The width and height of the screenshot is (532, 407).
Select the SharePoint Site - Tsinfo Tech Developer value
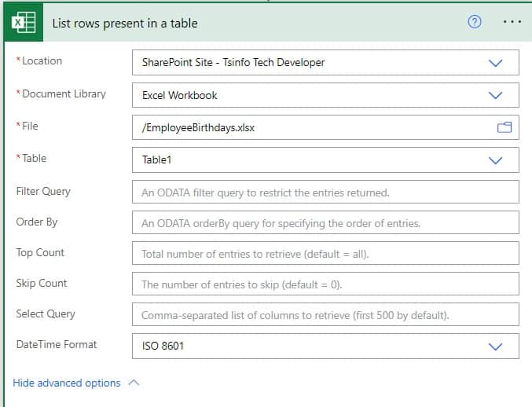[233, 62]
